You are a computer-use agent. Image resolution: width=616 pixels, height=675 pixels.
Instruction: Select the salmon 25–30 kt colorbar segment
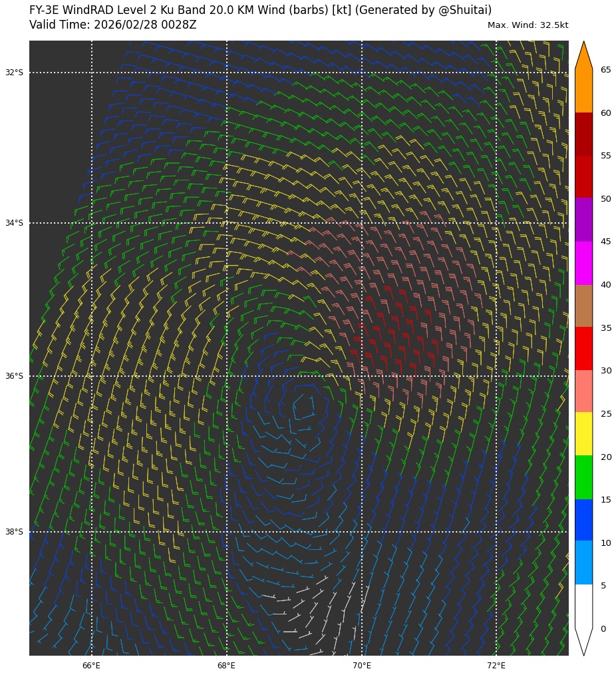[x=583, y=391]
